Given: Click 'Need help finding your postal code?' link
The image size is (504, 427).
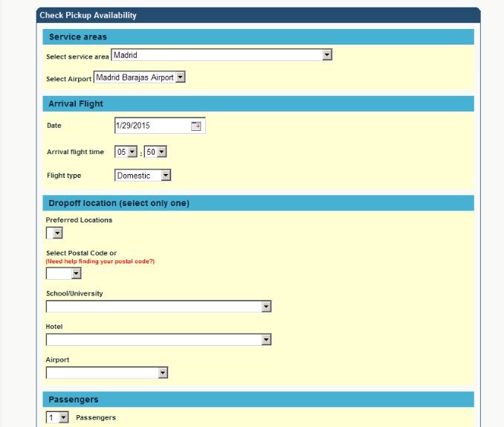Looking at the screenshot, I should pos(100,261).
